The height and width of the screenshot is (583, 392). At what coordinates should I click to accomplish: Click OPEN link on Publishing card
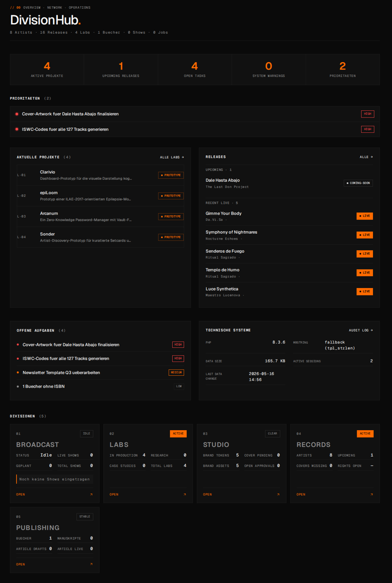point(21,564)
